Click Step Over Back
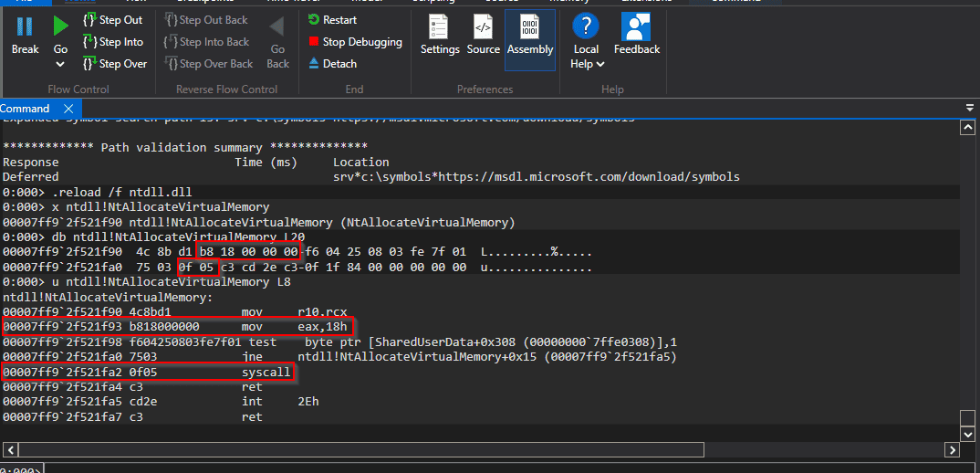This screenshot has height=473, width=980. 209,64
